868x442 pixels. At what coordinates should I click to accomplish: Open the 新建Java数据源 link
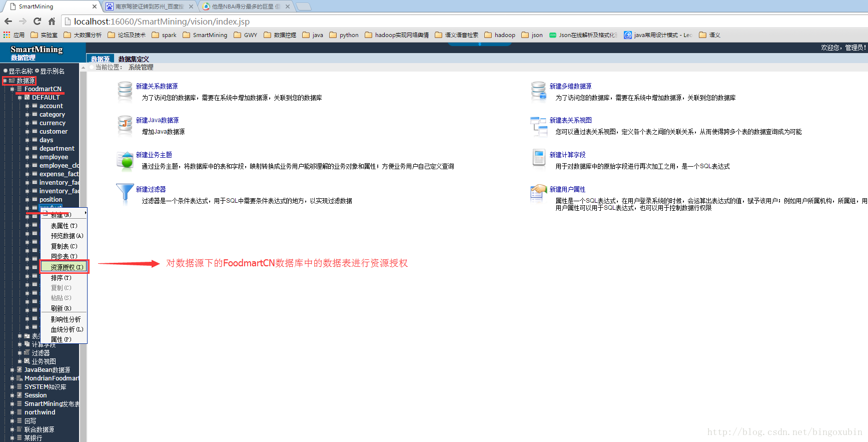pyautogui.click(x=157, y=120)
